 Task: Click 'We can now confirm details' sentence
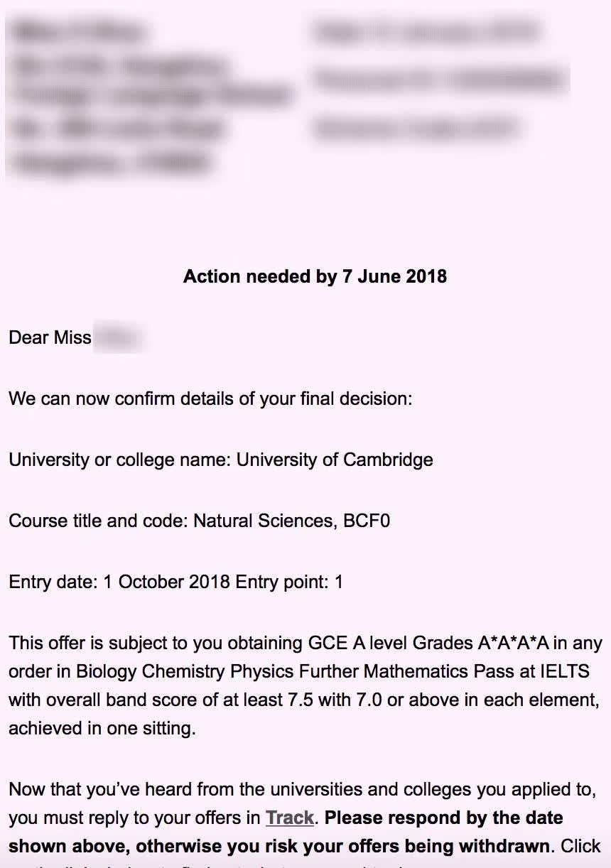[x=210, y=398]
